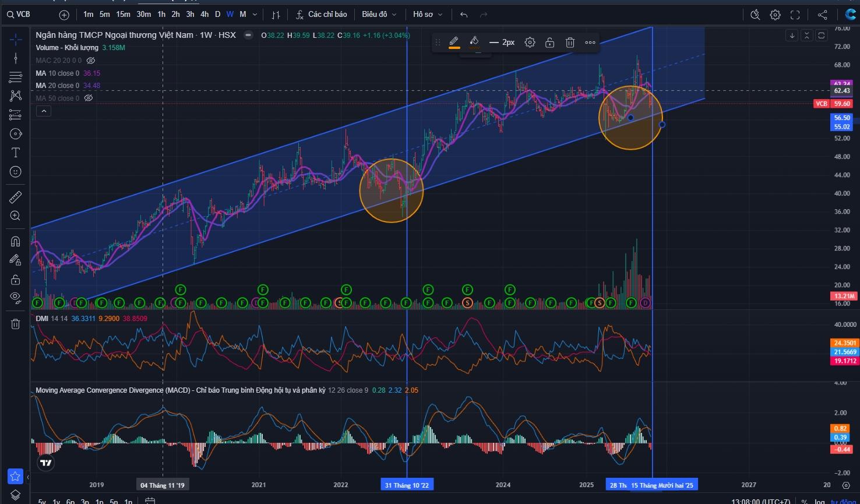Set the chart range to 5y
Viewport: 860px width, 504px height.
(43, 501)
